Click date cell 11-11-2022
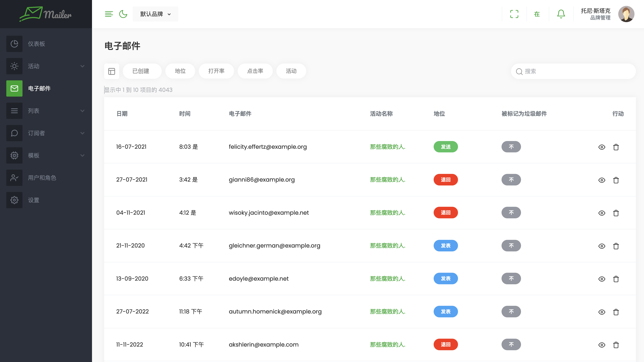This screenshot has height=362, width=644. tap(129, 345)
